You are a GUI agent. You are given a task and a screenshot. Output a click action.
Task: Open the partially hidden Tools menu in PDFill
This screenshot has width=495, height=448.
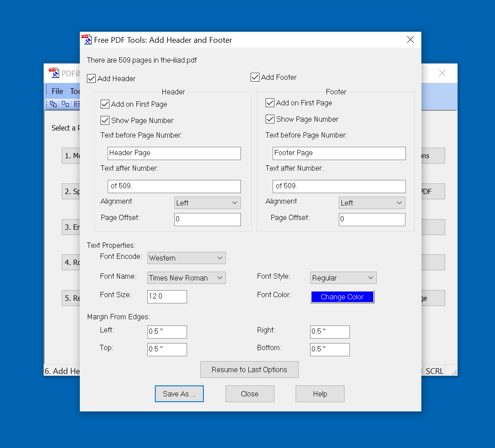coord(75,91)
